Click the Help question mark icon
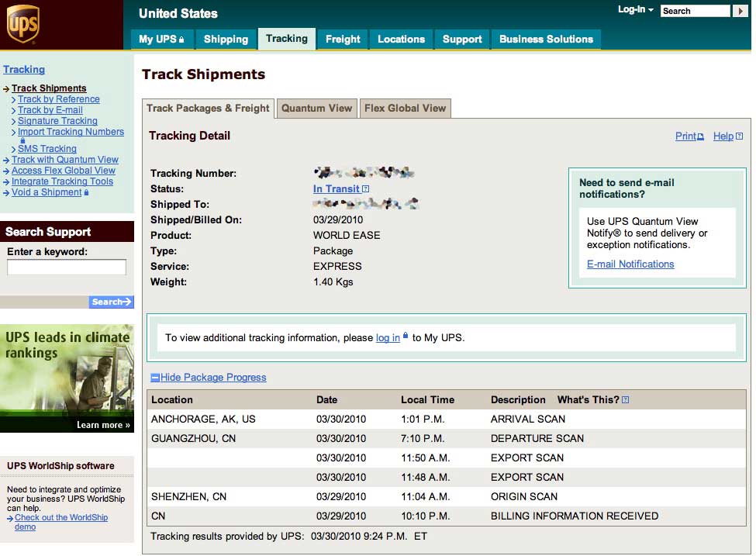The width and height of the screenshot is (756, 556). [x=739, y=136]
